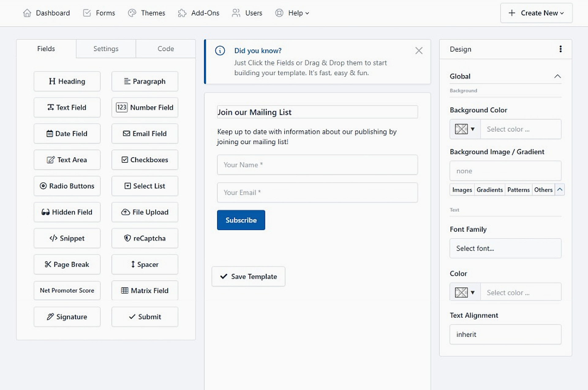Image resolution: width=588 pixels, height=390 pixels.
Task: Add a reCaptcha field
Action: 145,238
